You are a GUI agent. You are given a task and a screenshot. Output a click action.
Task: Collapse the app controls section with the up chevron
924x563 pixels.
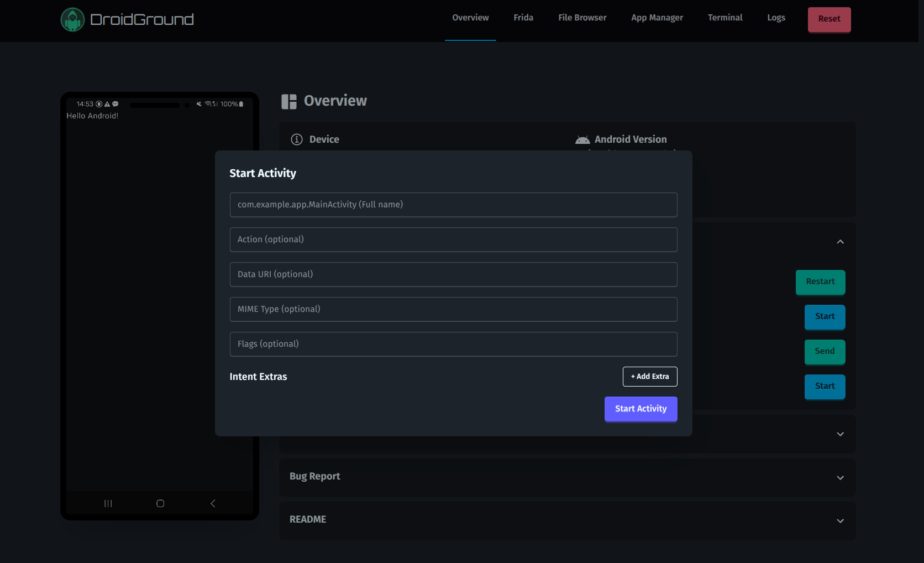coord(840,242)
